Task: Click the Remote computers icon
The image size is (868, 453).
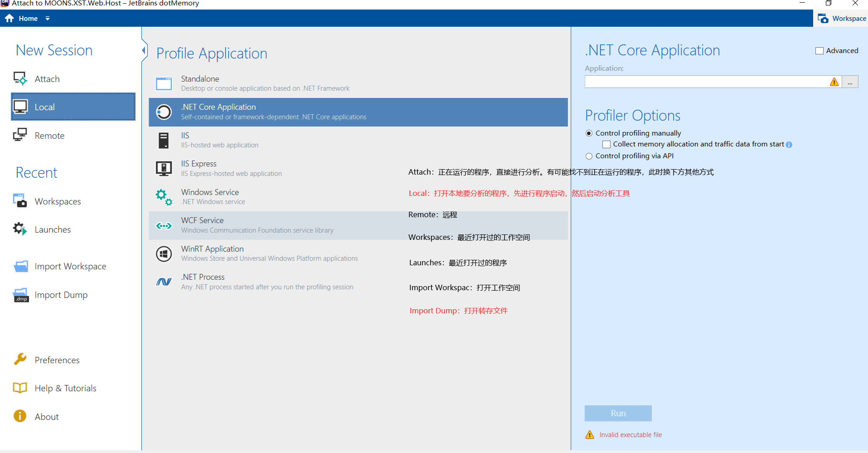Action: coord(20,135)
